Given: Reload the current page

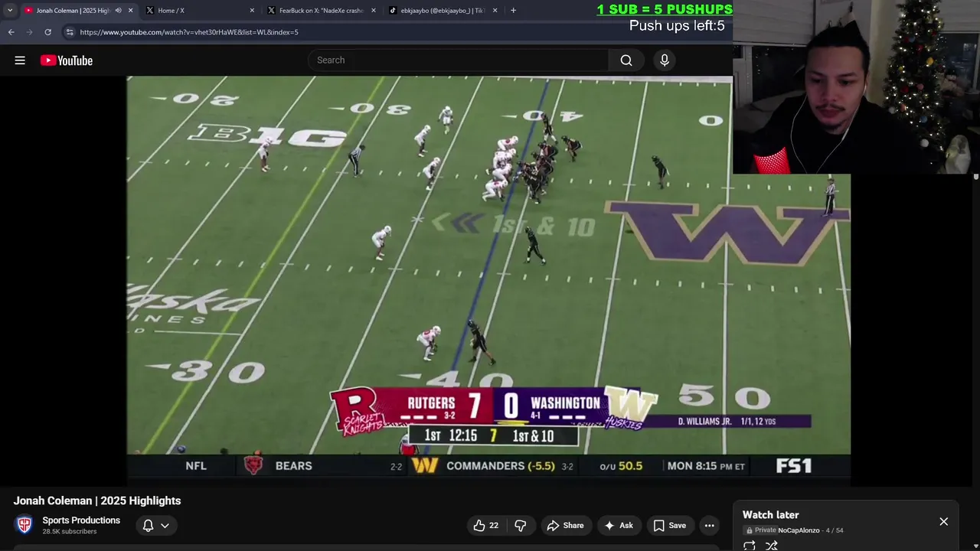Looking at the screenshot, I should point(47,32).
